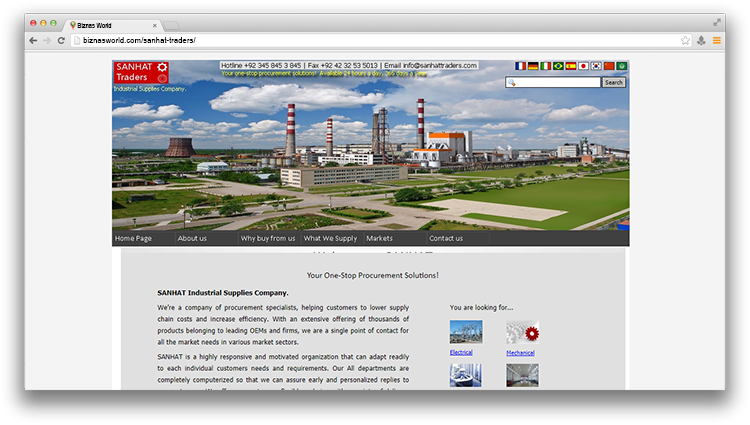Click the Chinese flag icon
750x425 pixels.
coord(609,66)
